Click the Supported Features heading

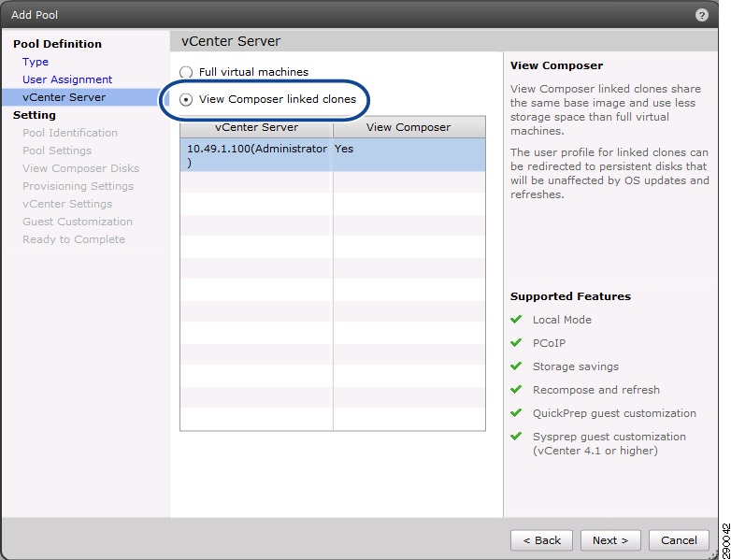(x=570, y=296)
